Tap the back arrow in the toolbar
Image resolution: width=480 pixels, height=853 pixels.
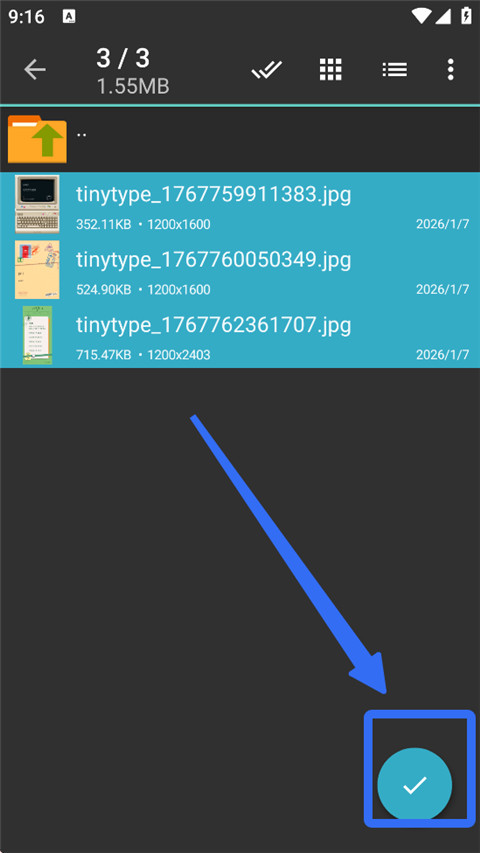[35, 70]
